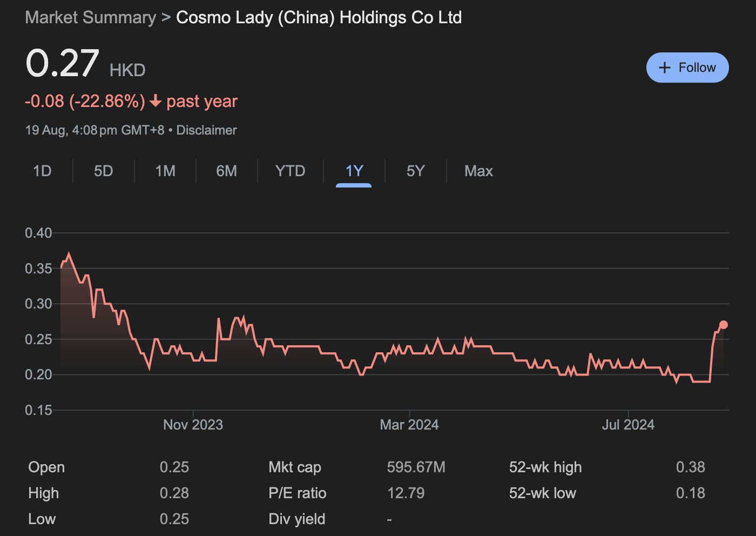This screenshot has width=756, height=536.
Task: Click the Follow button
Action: coord(687,68)
